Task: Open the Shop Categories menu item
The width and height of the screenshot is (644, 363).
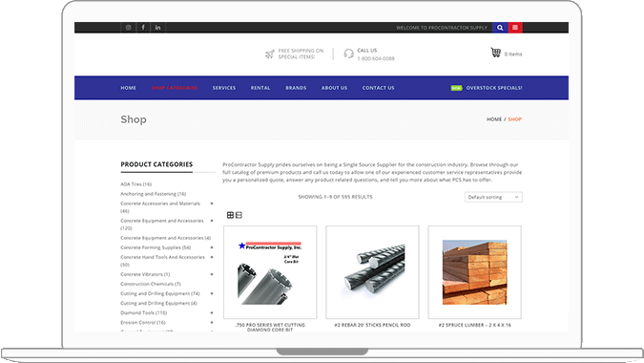Action: pos(175,88)
